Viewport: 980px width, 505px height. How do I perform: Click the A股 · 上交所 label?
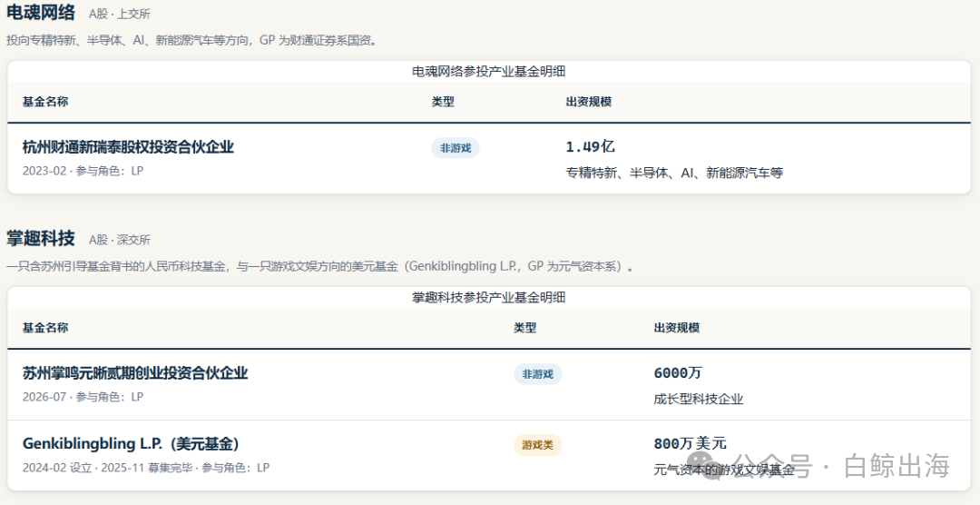[120, 13]
